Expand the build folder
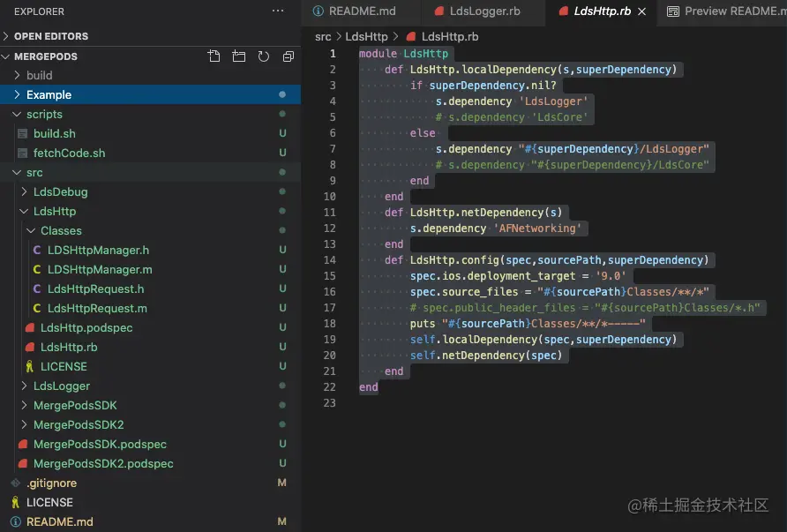 point(17,75)
